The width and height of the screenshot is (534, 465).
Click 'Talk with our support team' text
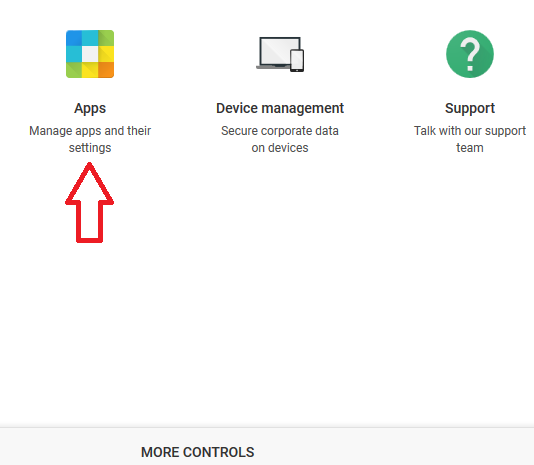tap(470, 139)
